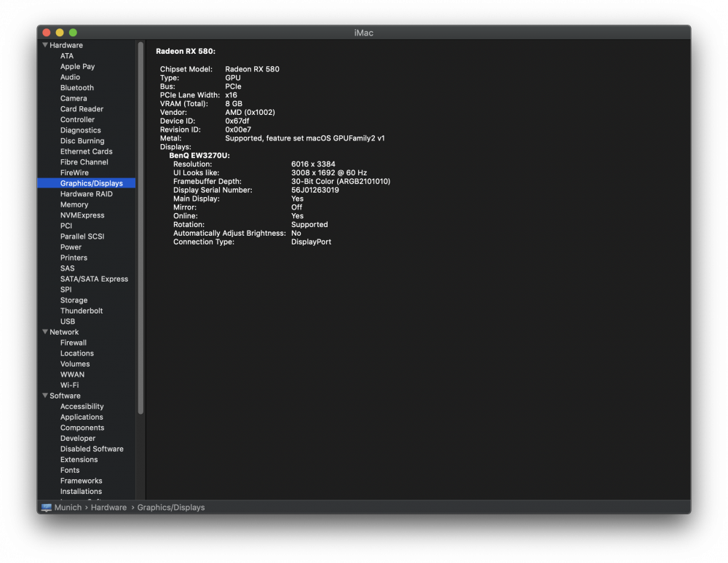This screenshot has height=563, width=728.
Task: Open the WWAN entry
Action: point(72,375)
